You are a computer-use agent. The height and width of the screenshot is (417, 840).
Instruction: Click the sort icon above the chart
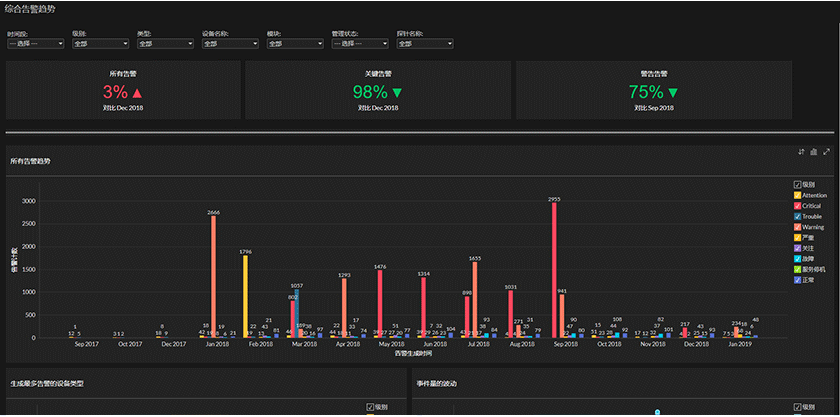(801, 152)
